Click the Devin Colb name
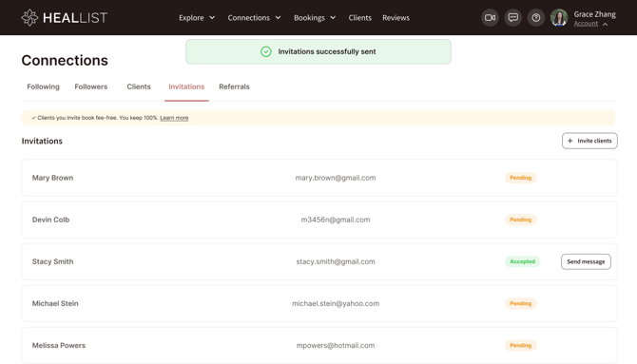Screen dimensions: 637x364 [x=50, y=220]
